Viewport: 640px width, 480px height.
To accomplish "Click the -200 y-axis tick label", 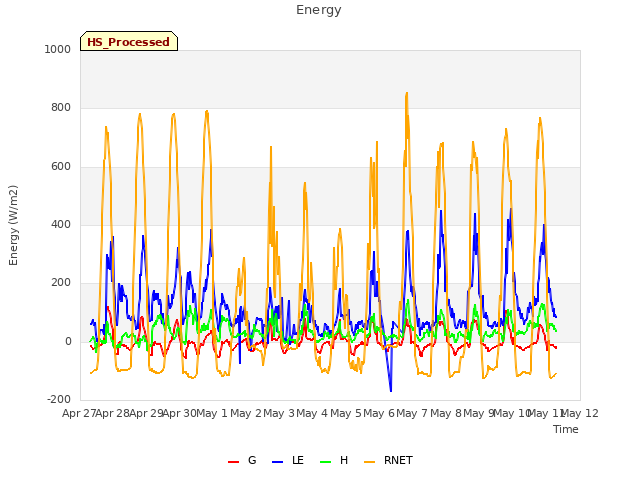I will [x=59, y=399].
